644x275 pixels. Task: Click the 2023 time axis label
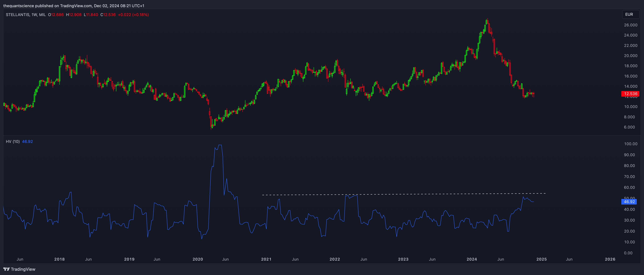(403, 259)
